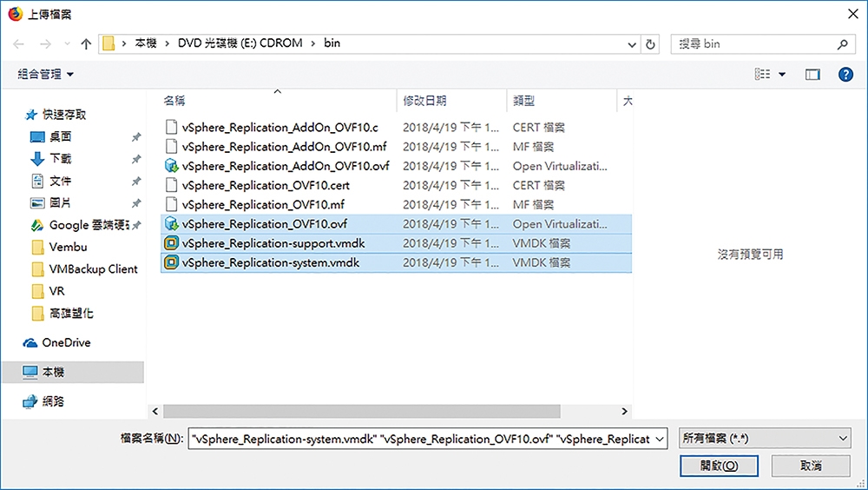The image size is (868, 490).
Task: Select vSphere_Replication_OVF10.mf file
Action: pos(263,205)
